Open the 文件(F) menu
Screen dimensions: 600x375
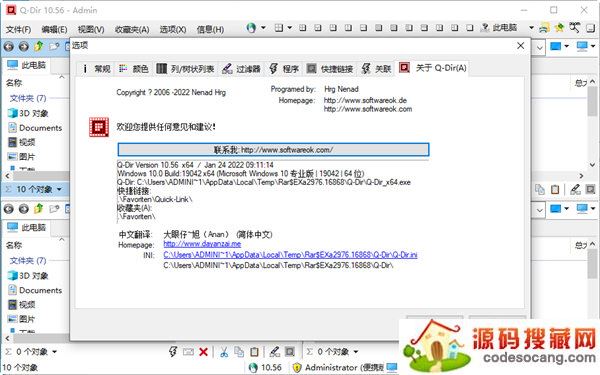(18, 29)
